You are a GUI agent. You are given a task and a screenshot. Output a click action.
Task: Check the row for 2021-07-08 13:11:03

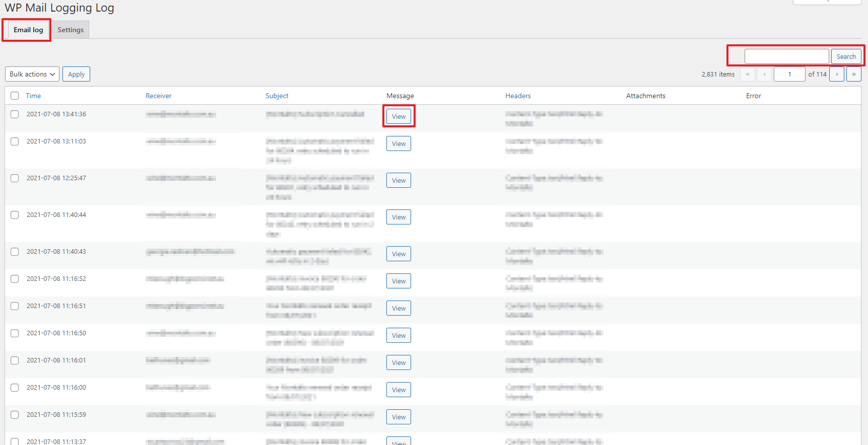pyautogui.click(x=15, y=141)
